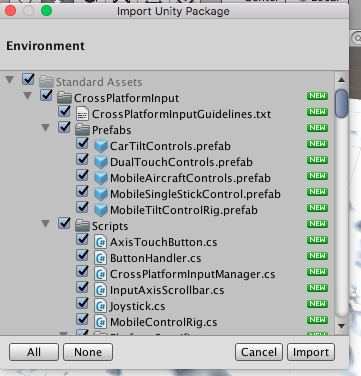Click the scrollbar up arrow
Screen dimensions: 361x376
click(x=341, y=80)
